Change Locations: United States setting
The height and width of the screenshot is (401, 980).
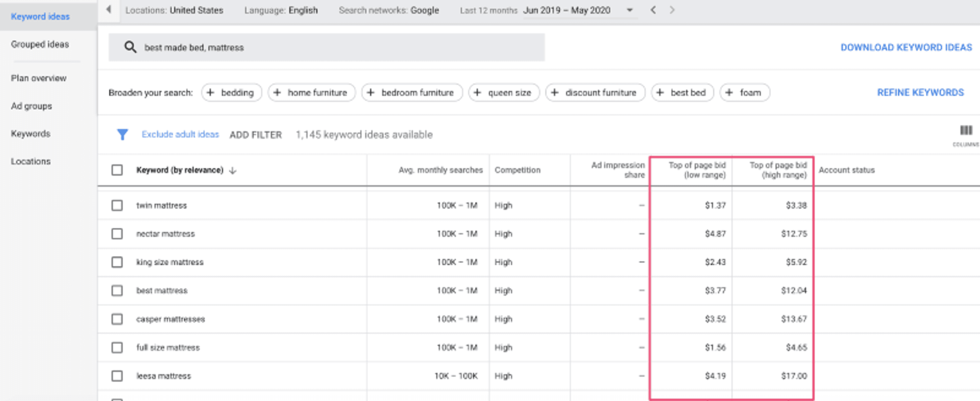point(174,10)
